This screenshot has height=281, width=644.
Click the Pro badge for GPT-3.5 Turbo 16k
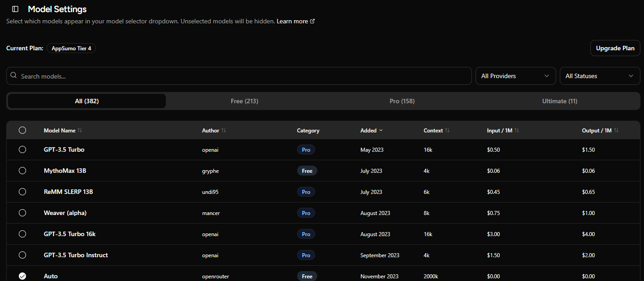306,234
